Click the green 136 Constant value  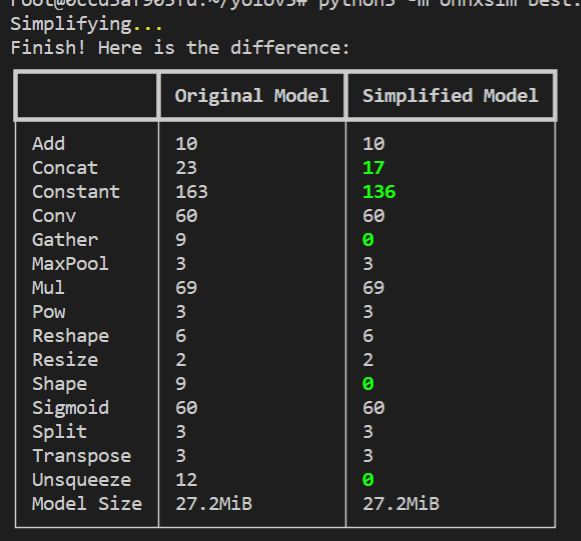pos(379,192)
